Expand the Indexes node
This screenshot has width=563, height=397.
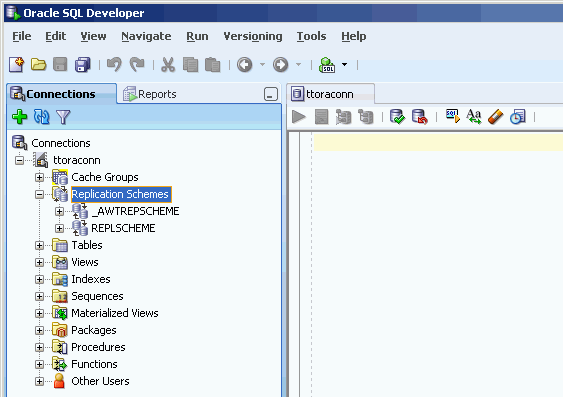[39, 279]
